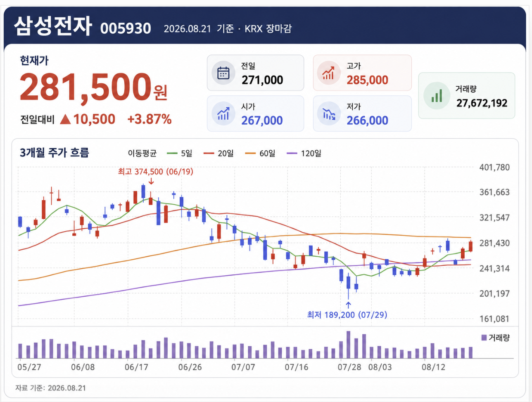The image size is (532, 402).
Task: Click the 161,081 price axis label
Action: click(x=494, y=319)
